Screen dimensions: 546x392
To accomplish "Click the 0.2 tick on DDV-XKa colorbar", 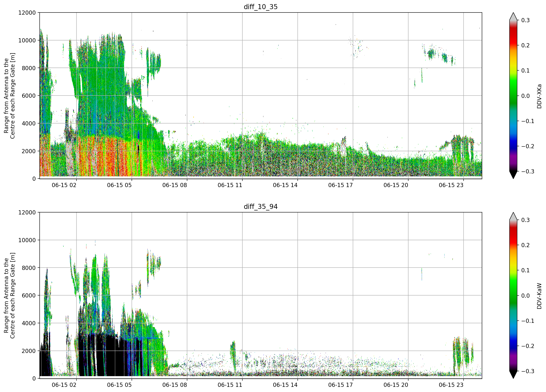I will tap(525, 46).
